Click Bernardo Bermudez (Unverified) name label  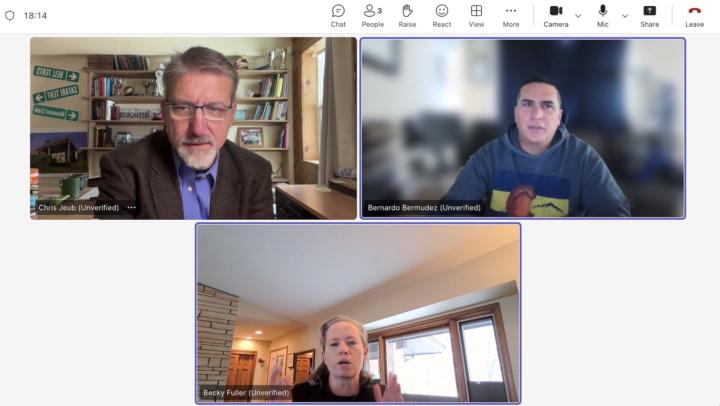(424, 208)
